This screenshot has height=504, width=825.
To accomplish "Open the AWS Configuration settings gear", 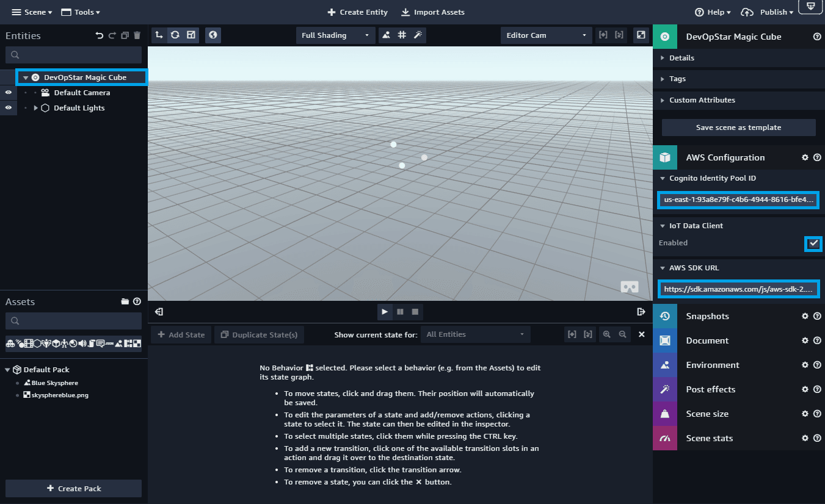I will [805, 157].
